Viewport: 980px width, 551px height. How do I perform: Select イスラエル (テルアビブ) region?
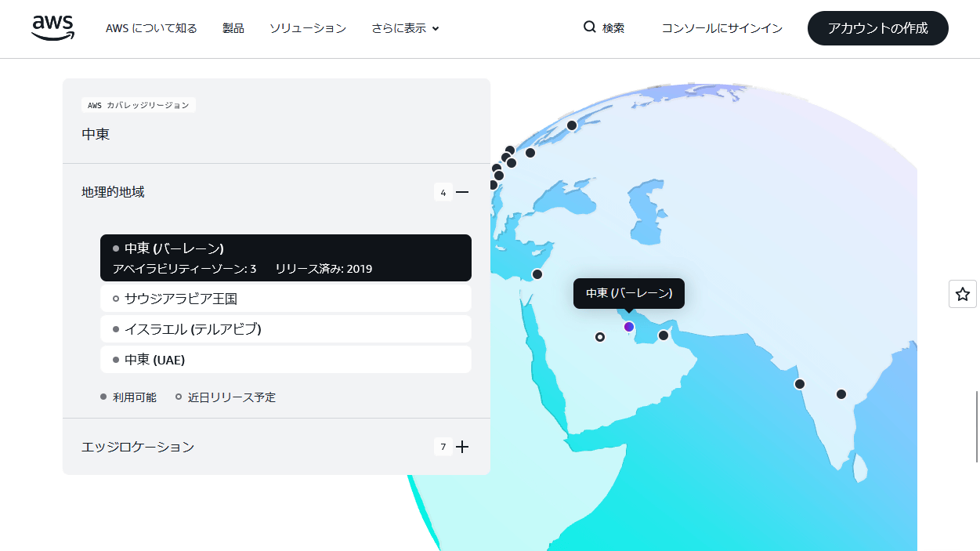click(286, 329)
